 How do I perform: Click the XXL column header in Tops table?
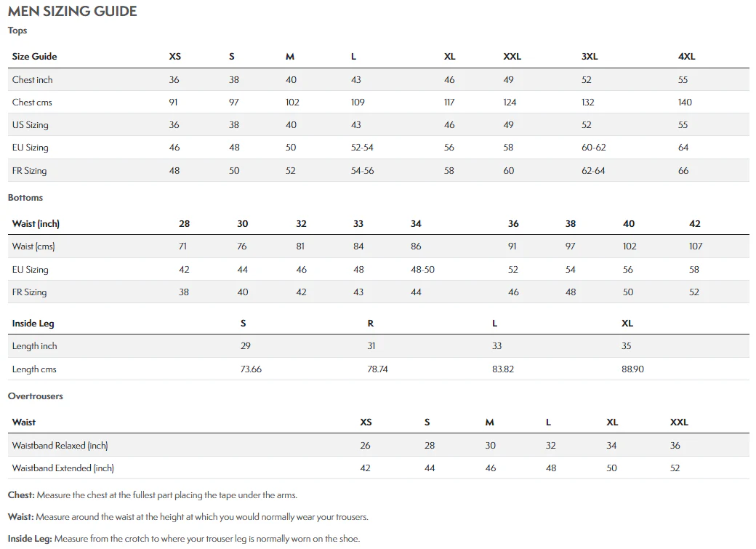512,57
